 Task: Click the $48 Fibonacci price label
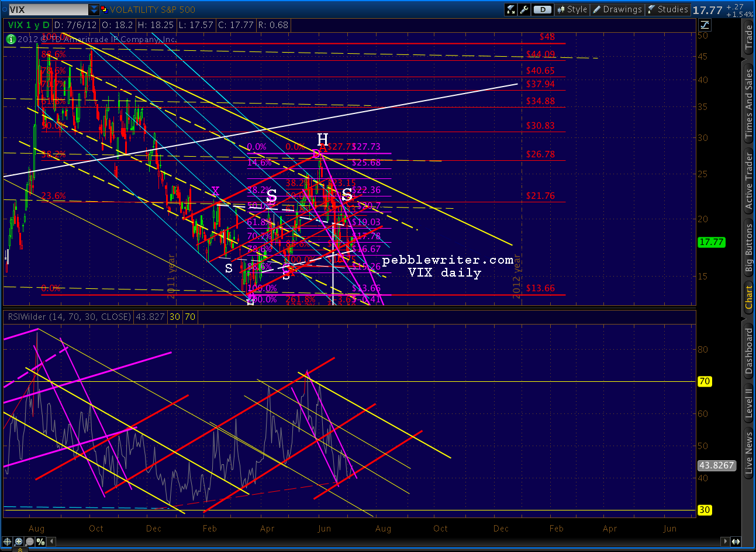point(547,37)
